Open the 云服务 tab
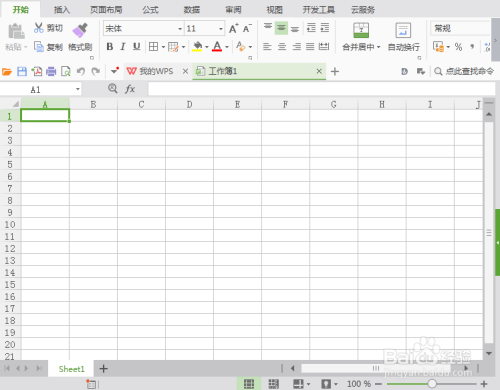Screen dimensions: 500x390 (363, 10)
